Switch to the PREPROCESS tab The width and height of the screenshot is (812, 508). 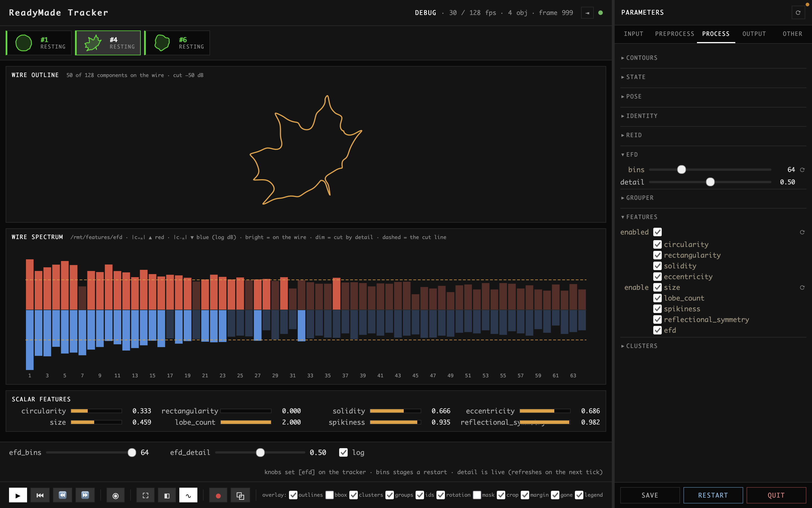coord(674,34)
